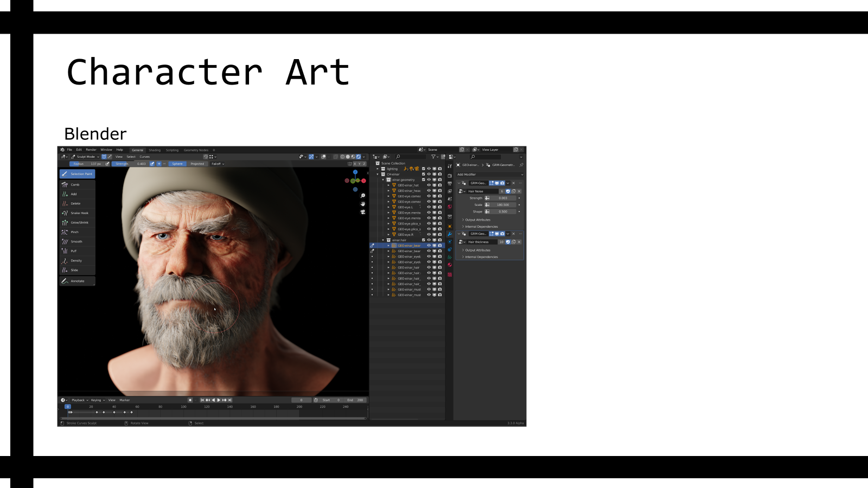Click the End frame field in timeline
The width and height of the screenshot is (868, 488).
pos(355,400)
